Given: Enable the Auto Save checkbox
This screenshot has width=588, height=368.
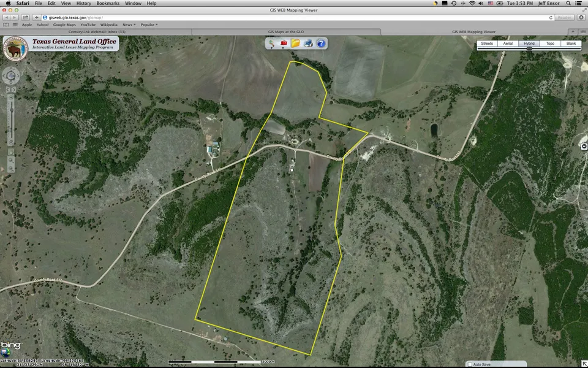Looking at the screenshot, I should coord(470,364).
